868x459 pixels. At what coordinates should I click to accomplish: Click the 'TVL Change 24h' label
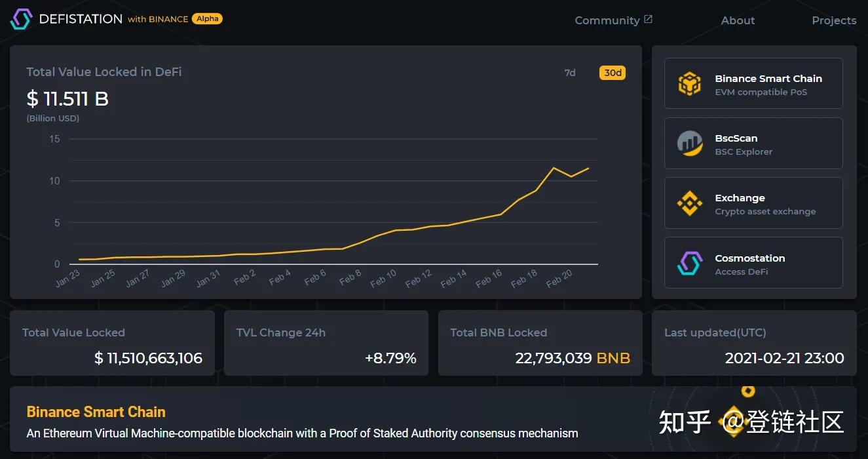[281, 332]
